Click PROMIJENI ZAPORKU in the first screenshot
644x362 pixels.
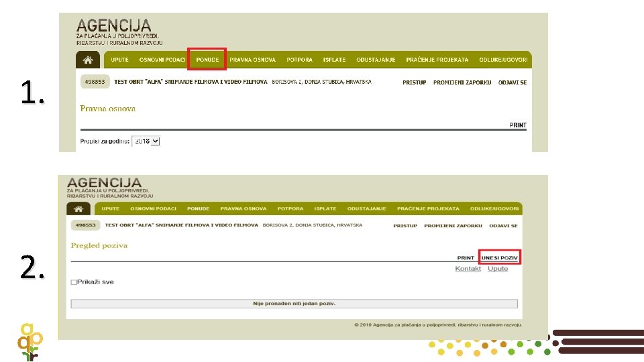pos(462,82)
